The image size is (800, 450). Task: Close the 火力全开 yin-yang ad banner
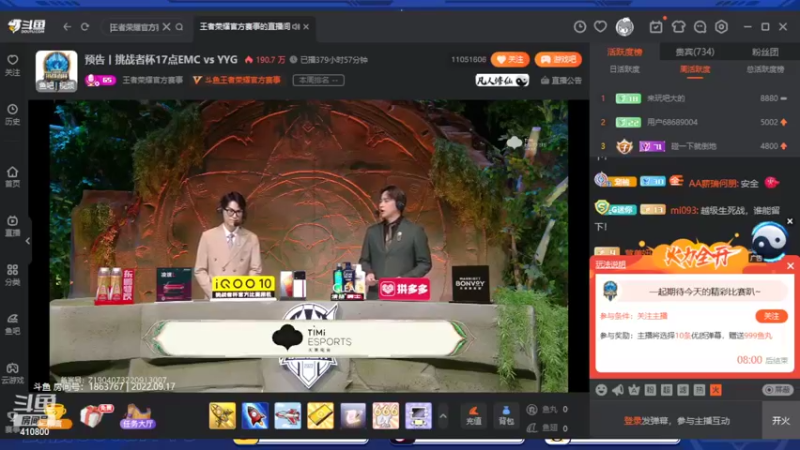coord(790,221)
